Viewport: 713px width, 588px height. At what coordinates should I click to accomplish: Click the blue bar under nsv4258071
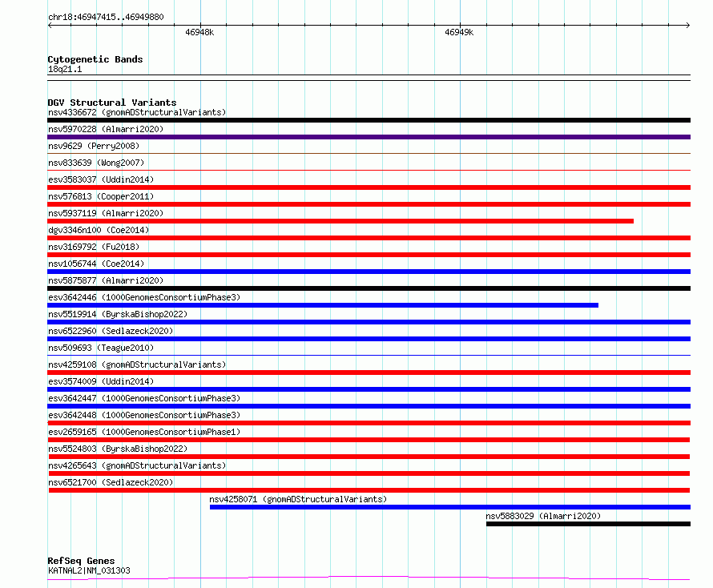(x=450, y=507)
